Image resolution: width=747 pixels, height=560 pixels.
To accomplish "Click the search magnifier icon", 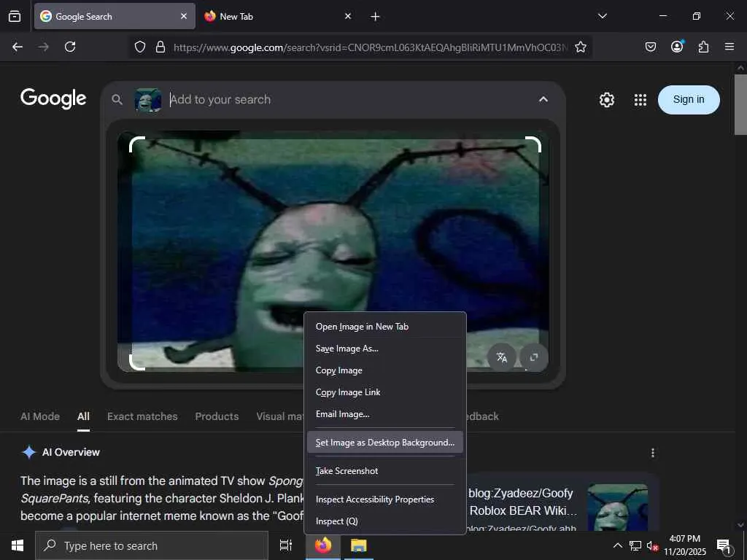I will (117, 99).
